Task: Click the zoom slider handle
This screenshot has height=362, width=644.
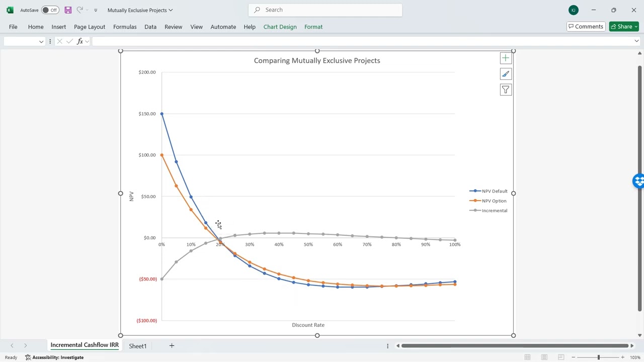Action: (599, 357)
